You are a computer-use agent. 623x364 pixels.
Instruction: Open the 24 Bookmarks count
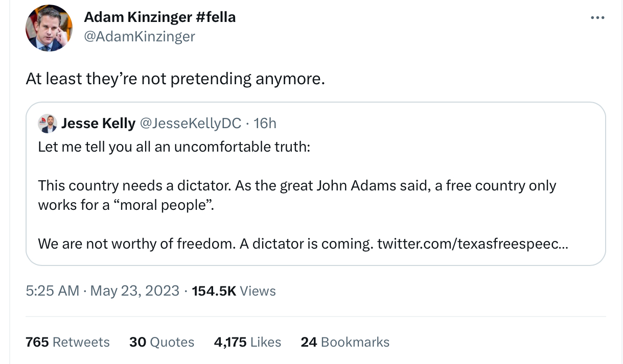[345, 342]
